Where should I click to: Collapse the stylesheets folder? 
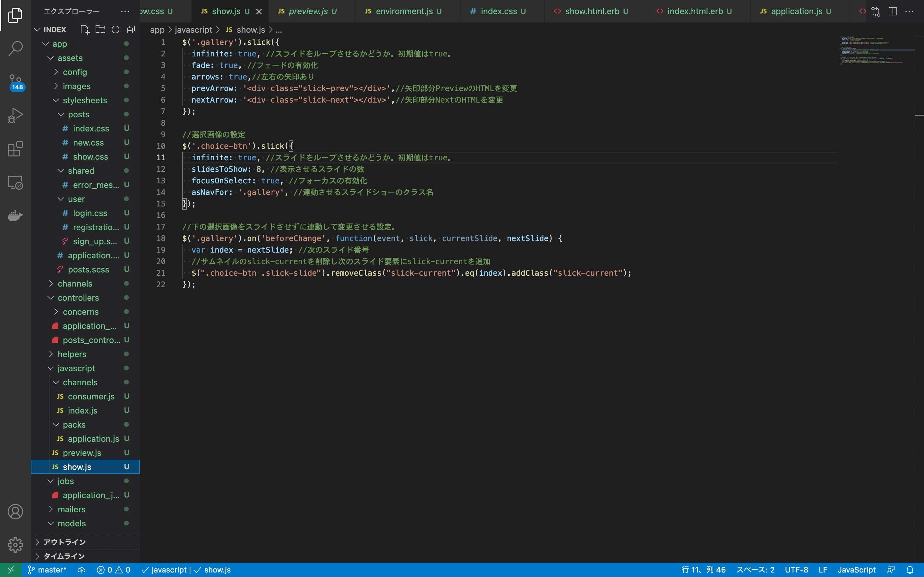(x=84, y=100)
